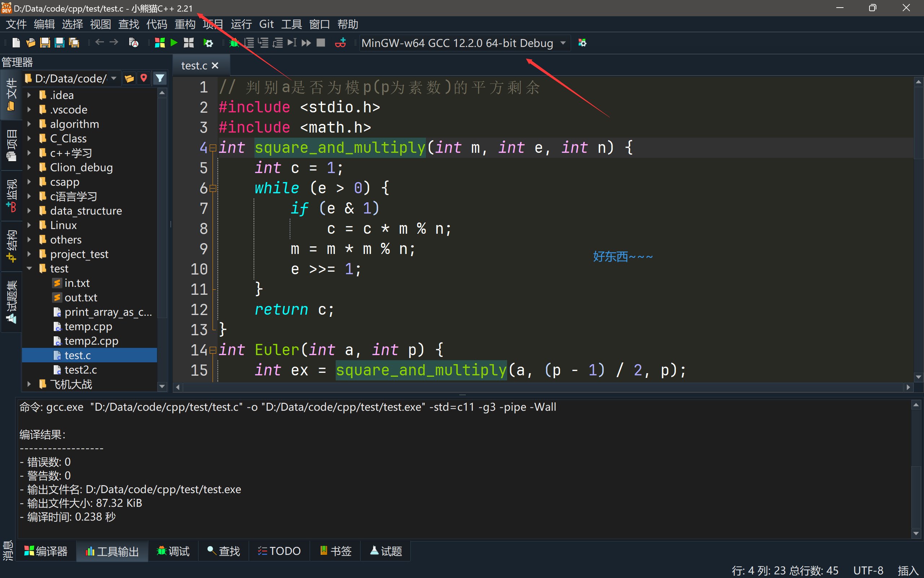This screenshot has width=924, height=578.
Task: Navigate forward with the right arrow
Action: pos(114,42)
